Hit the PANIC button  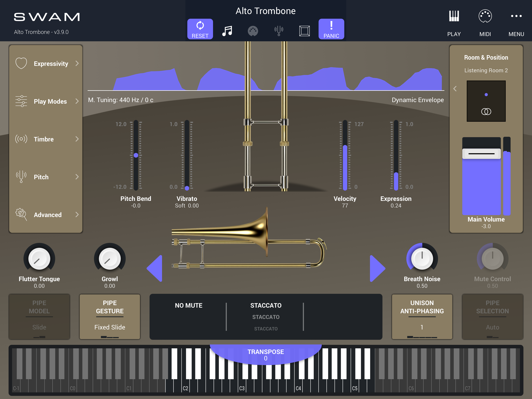331,29
